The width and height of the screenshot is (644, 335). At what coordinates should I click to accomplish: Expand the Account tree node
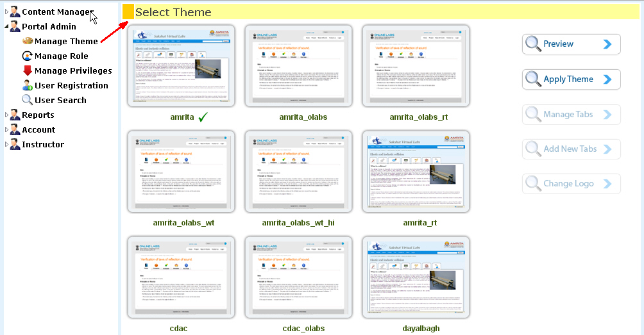coord(6,130)
